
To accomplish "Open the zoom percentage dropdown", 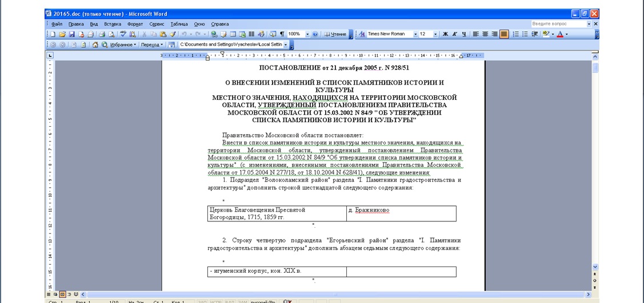I will [307, 34].
